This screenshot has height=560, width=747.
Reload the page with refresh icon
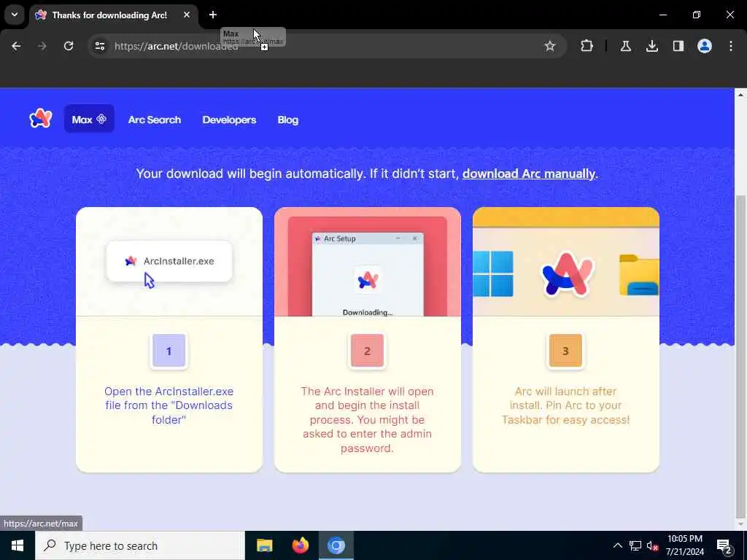pyautogui.click(x=69, y=46)
